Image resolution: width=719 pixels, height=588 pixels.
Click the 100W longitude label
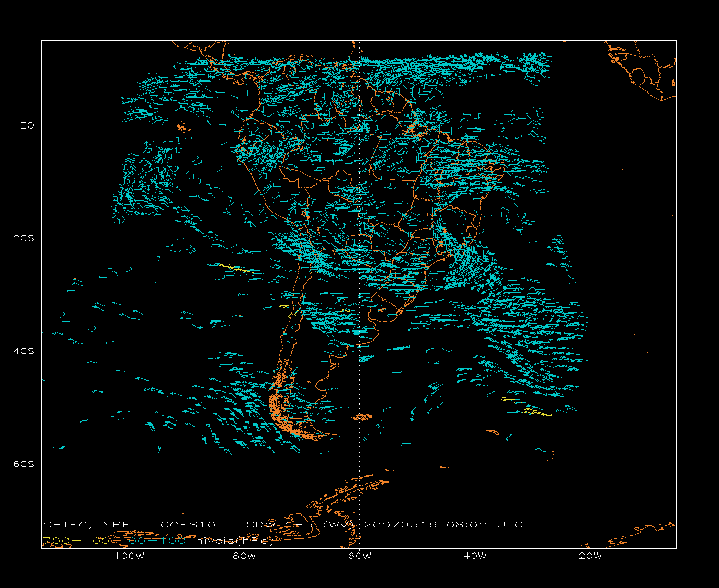pos(129,556)
